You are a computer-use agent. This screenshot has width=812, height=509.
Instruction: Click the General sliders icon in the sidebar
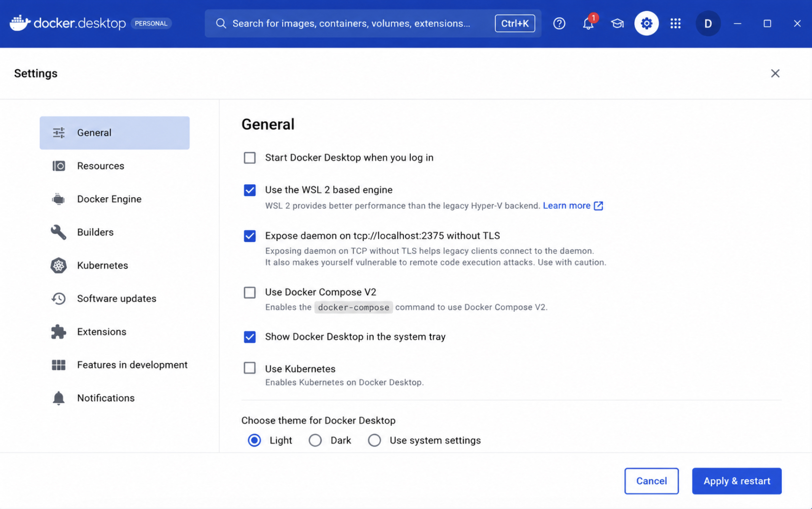pos(59,133)
